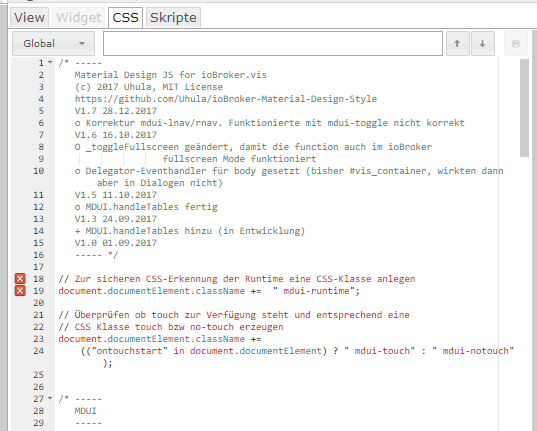537x431 pixels.
Task: Click comment 'Zur sicheren CSS-Erkennung' on line 18
Action: [x=146, y=279]
